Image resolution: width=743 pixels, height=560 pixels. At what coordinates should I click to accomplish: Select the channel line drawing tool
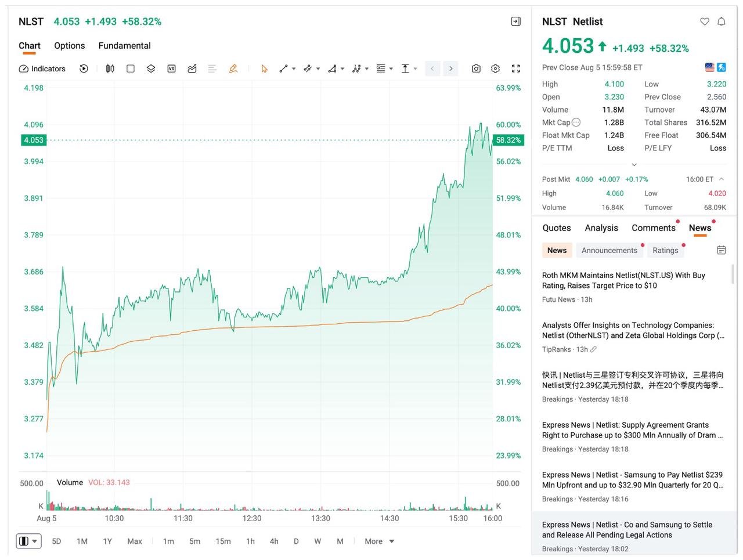click(x=308, y=68)
